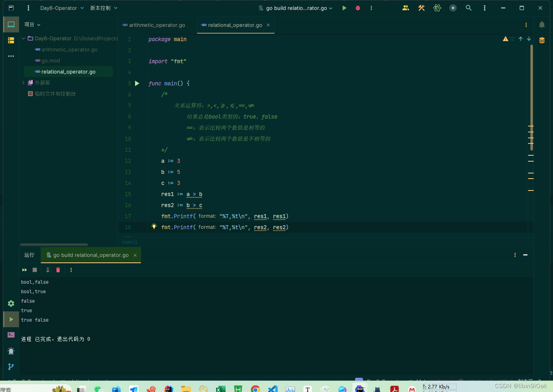Stop the running process button
553x392 pixels.
35,270
